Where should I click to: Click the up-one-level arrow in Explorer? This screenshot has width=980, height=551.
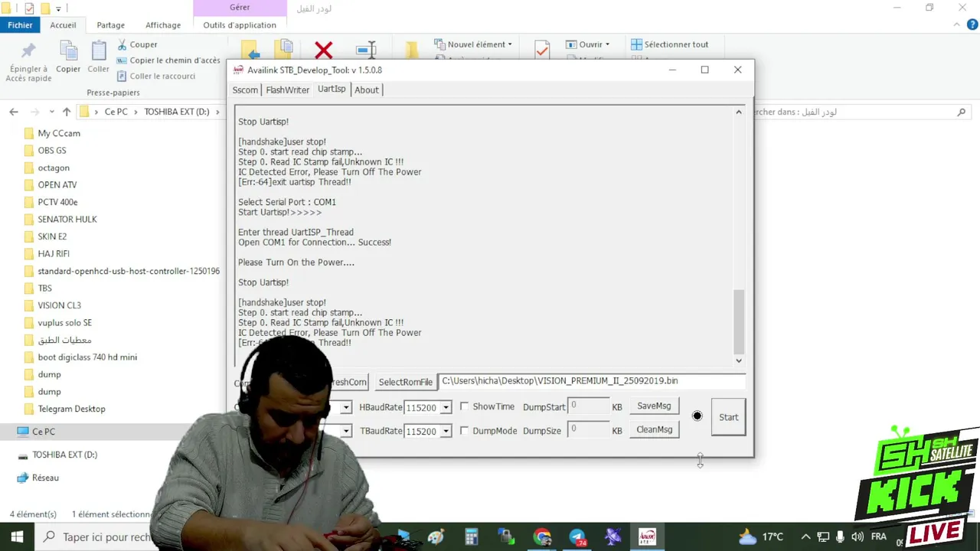67,112
